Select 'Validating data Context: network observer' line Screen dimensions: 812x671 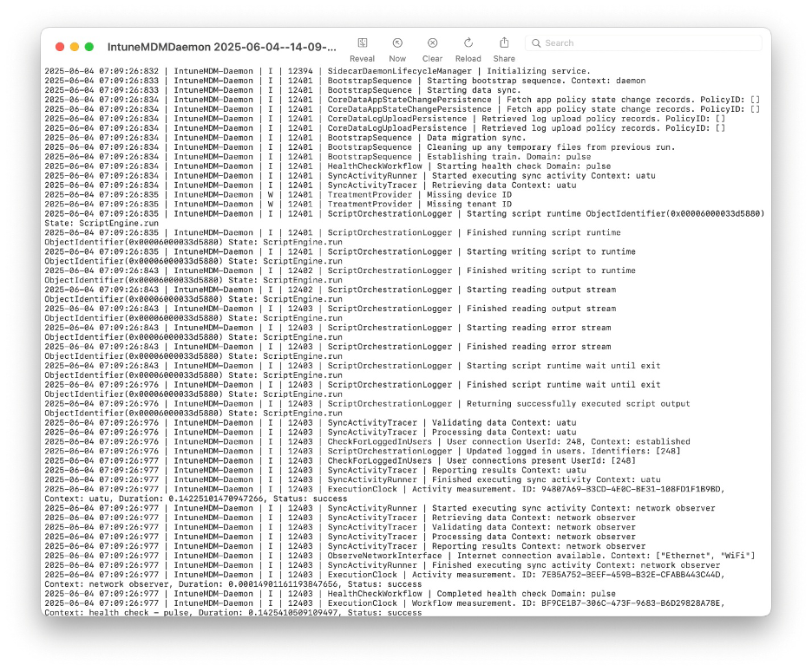(x=340, y=527)
